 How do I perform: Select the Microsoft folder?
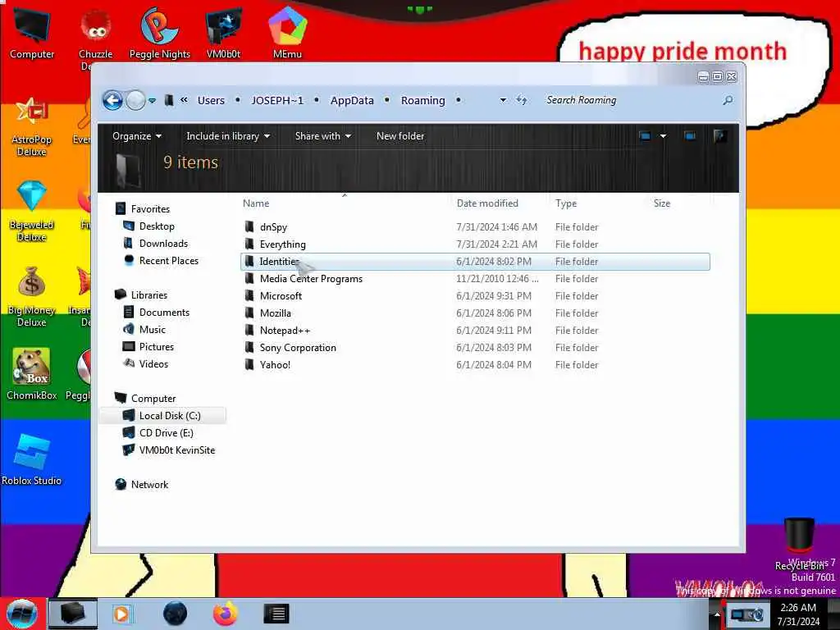(475, 295)
